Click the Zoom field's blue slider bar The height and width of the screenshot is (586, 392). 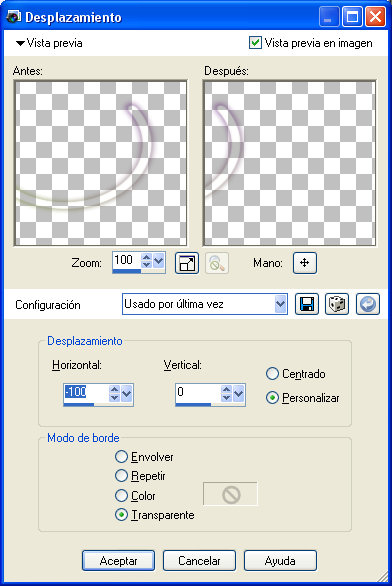[x=127, y=271]
